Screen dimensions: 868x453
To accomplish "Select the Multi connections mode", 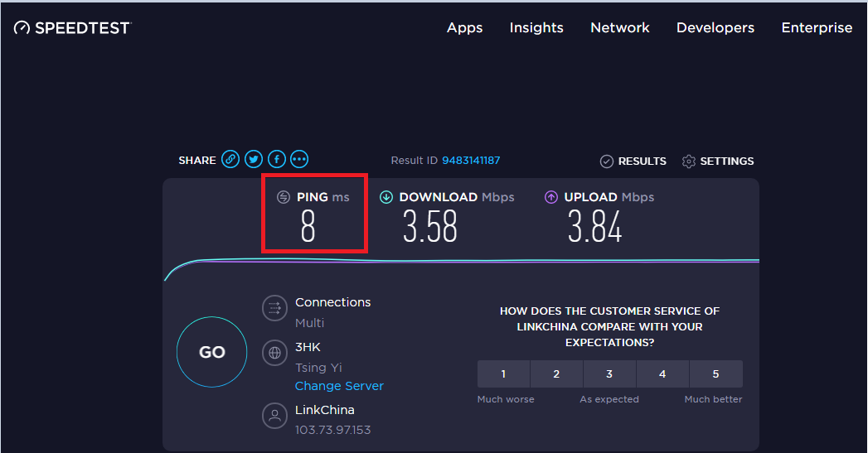I will pyautogui.click(x=309, y=323).
